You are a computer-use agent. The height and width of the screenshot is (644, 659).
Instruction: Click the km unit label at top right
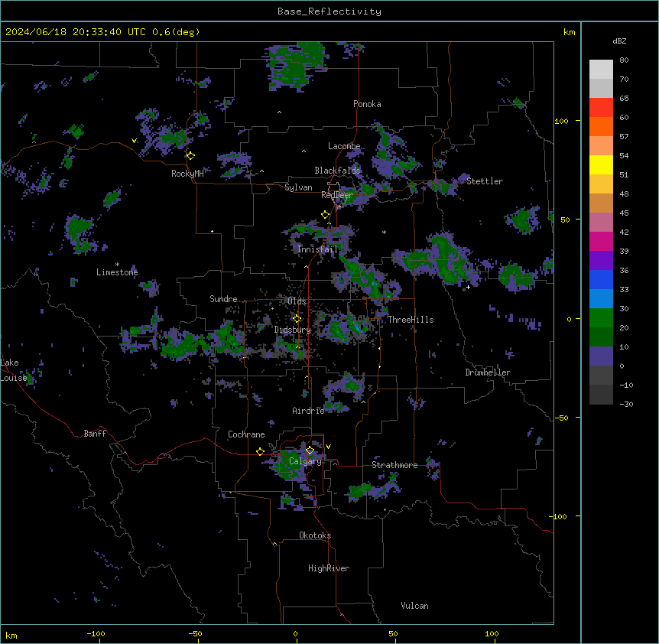pos(569,32)
